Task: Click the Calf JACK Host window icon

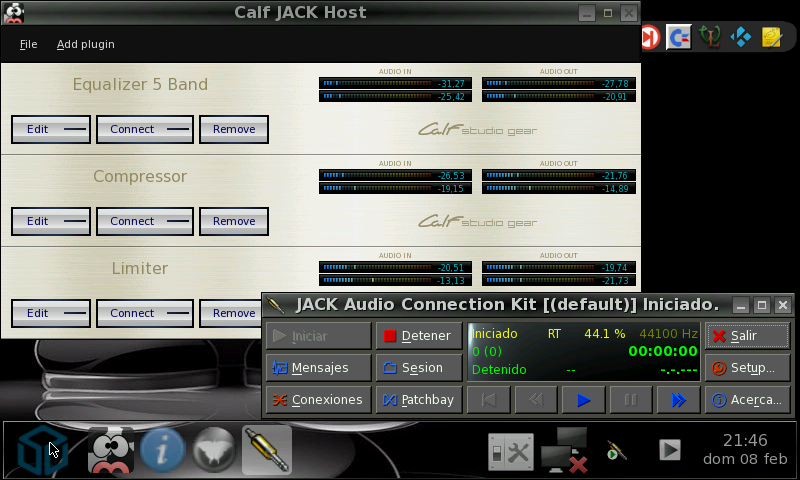Action: pyautogui.click(x=14, y=13)
